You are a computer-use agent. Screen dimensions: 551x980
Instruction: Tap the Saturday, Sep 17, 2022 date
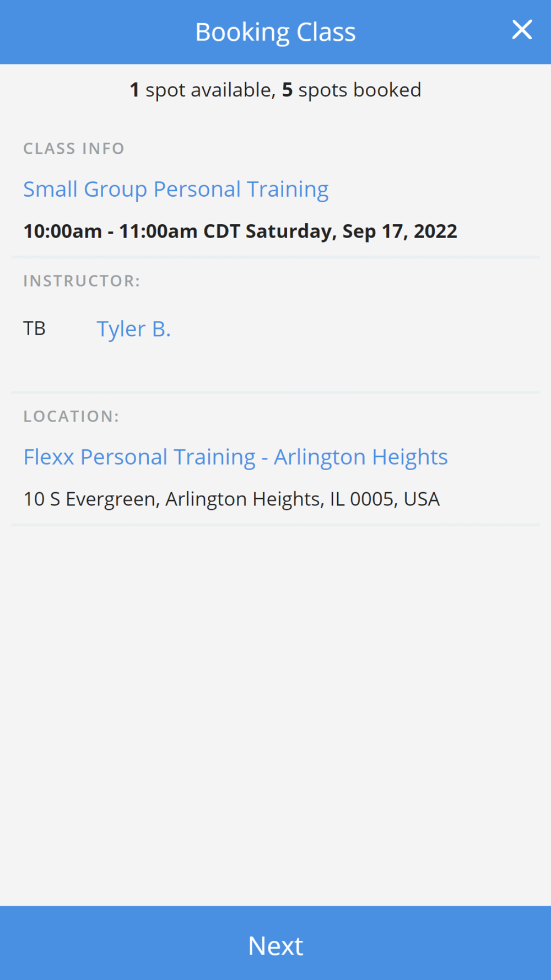click(x=352, y=231)
